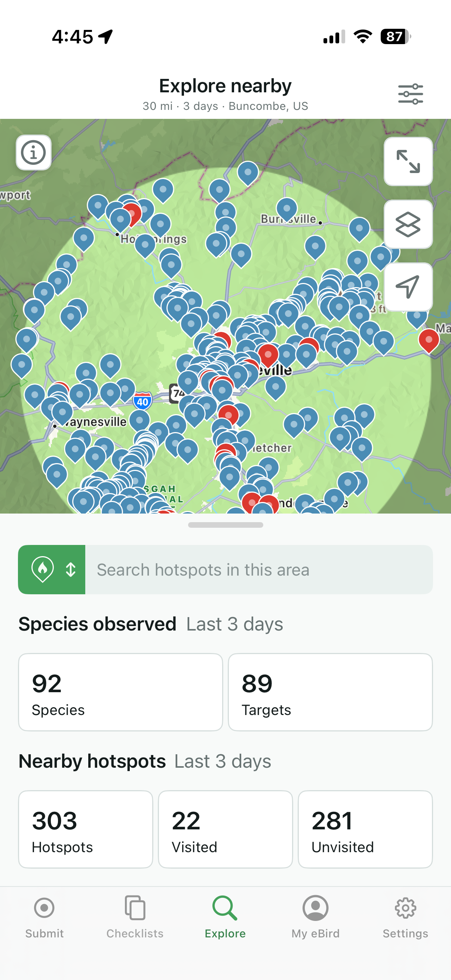Tap the map info icon
The image size is (451, 980).
tap(34, 152)
